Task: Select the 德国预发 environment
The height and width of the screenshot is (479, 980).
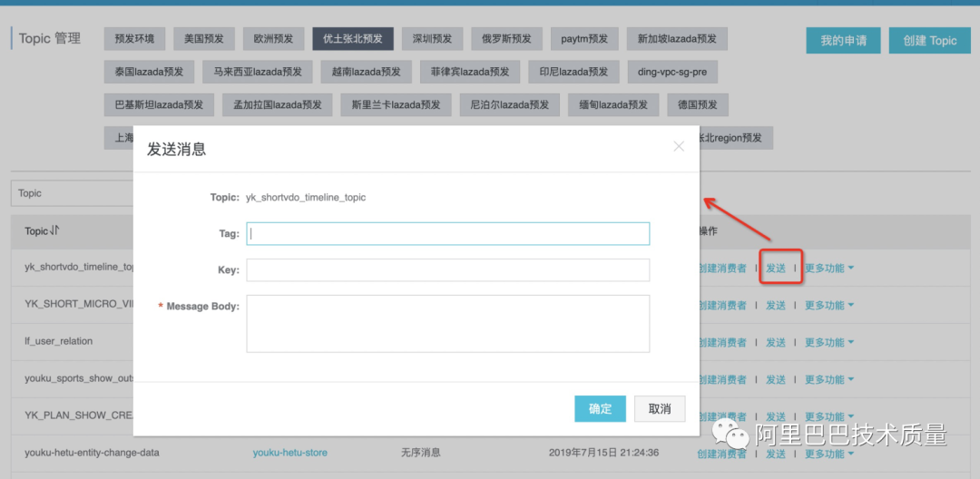Action: click(698, 105)
